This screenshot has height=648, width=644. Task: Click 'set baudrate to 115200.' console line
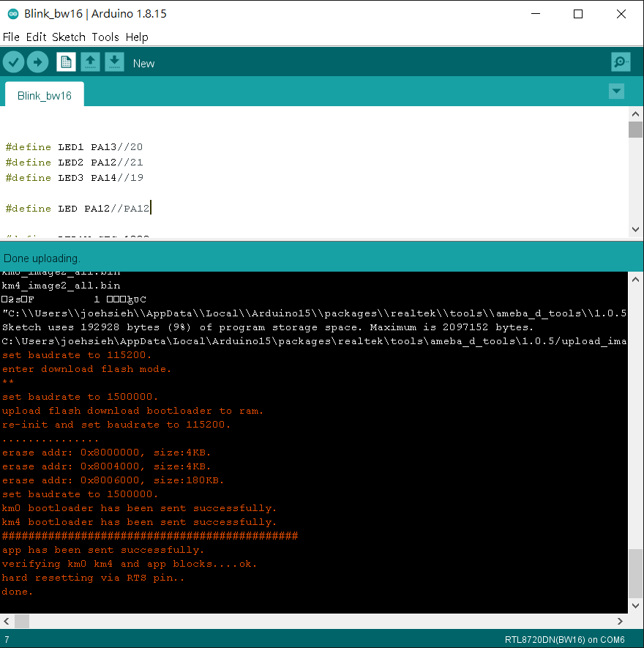point(77,355)
